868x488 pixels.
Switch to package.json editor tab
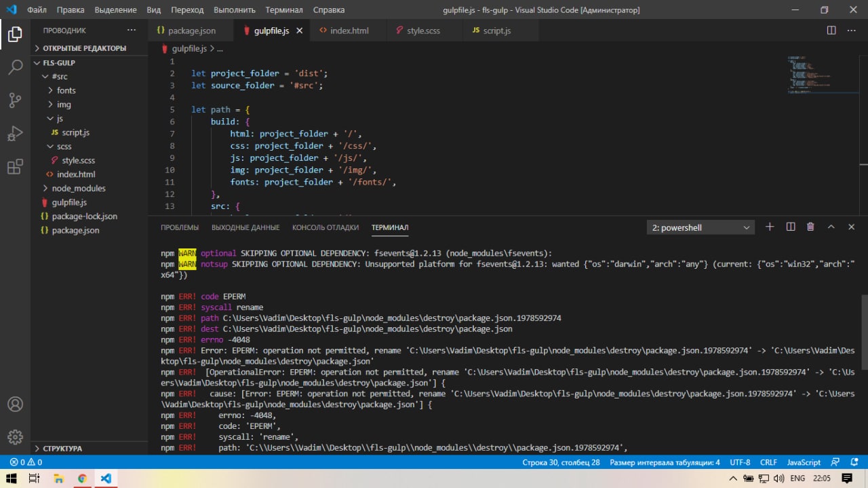click(191, 31)
